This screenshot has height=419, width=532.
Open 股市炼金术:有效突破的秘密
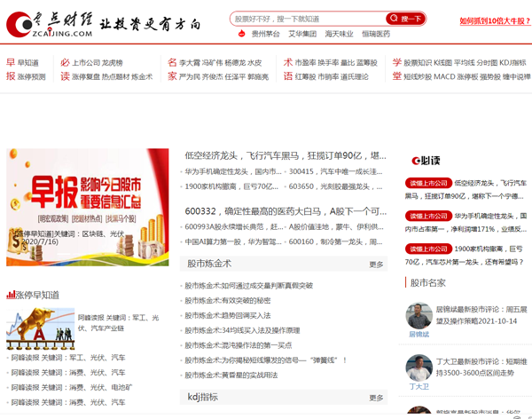228,301
